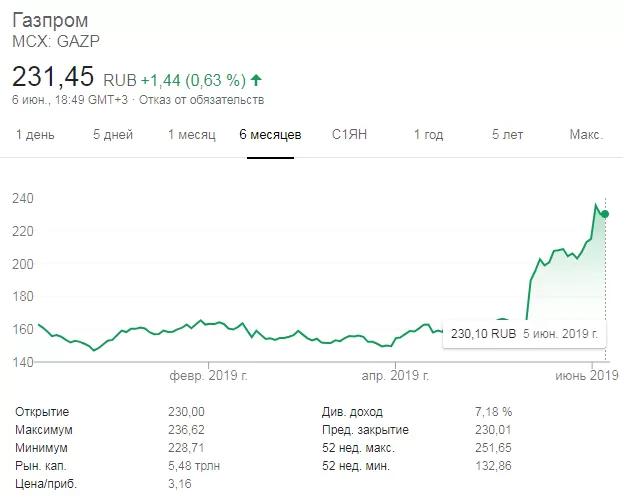This screenshot has width=623, height=496.
Task: Click the 'Максимум' value '236,62'
Action: pos(186,430)
